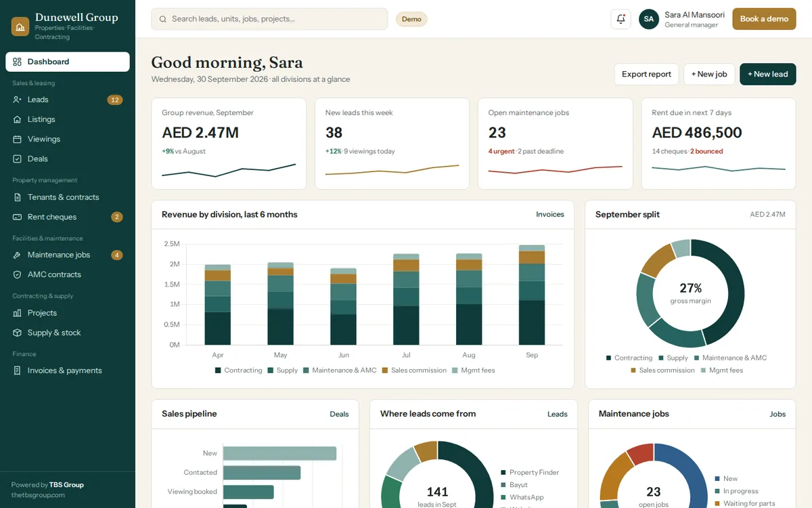Go to Leads in the sidebar
The width and height of the screenshot is (812, 508).
(68, 100)
